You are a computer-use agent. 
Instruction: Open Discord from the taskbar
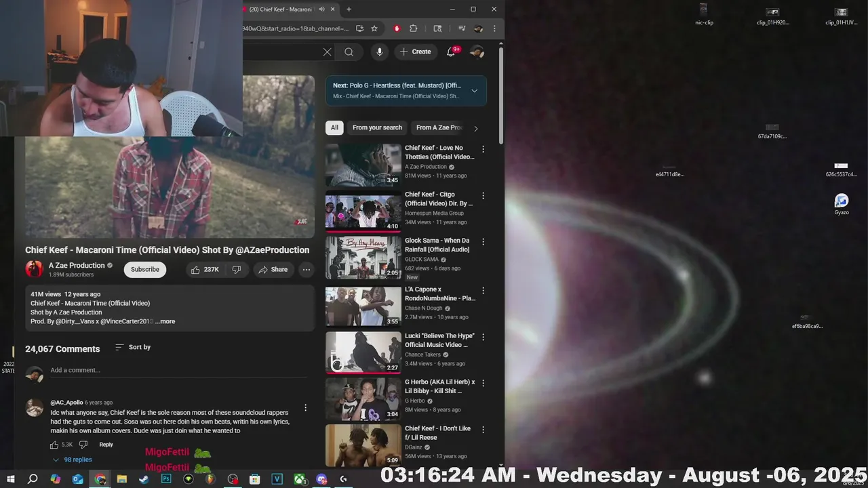(x=321, y=479)
